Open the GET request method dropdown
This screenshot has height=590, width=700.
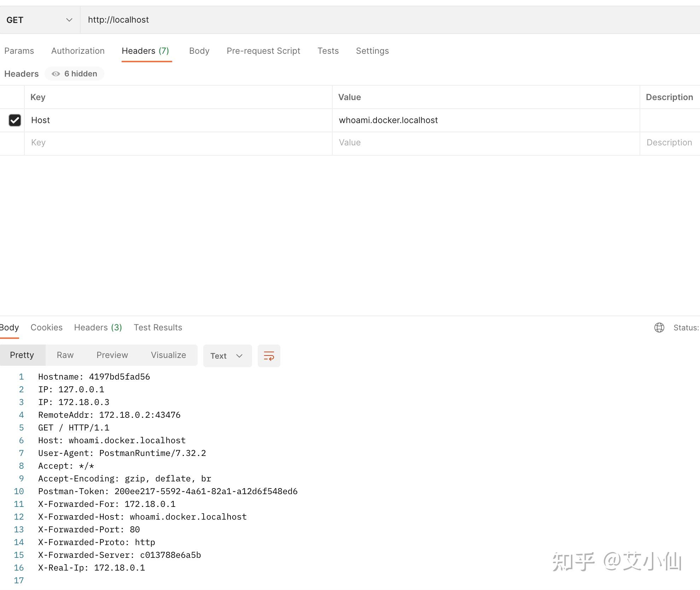(39, 19)
